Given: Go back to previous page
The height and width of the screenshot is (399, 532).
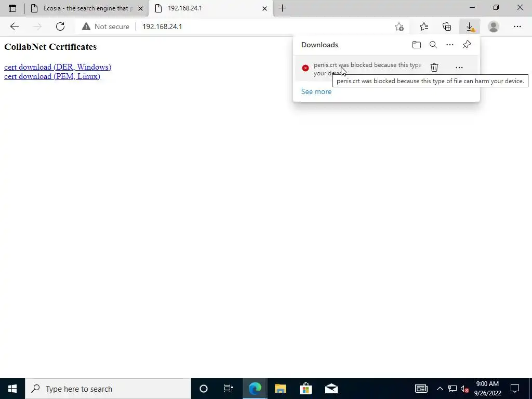Looking at the screenshot, I should (14, 26).
